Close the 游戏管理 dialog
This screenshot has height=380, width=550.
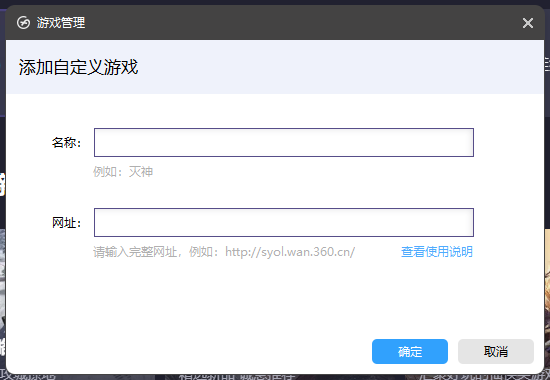pyautogui.click(x=528, y=23)
